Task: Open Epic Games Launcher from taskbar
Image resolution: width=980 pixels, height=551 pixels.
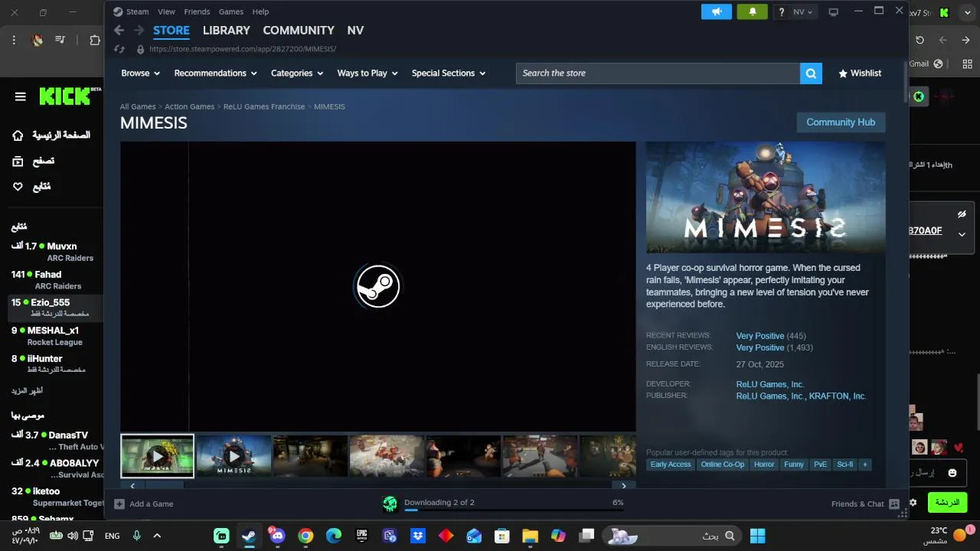Action: [361, 536]
